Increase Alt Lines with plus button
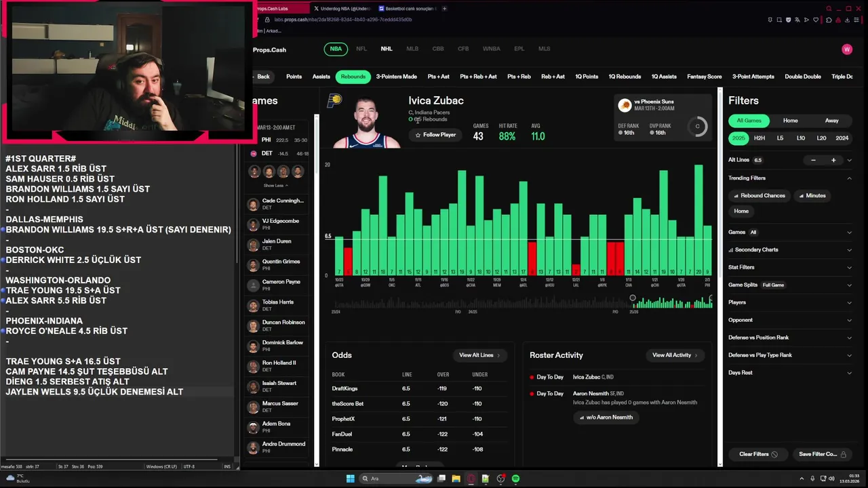Image resolution: width=868 pixels, height=488 pixels. tap(833, 161)
